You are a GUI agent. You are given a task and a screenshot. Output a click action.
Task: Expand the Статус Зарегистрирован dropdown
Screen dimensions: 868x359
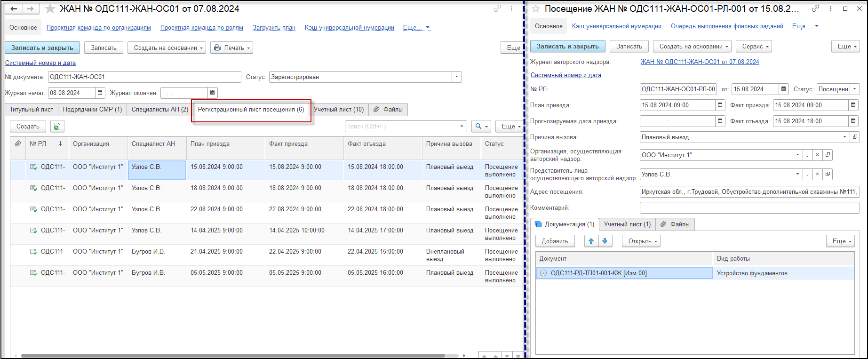pyautogui.click(x=456, y=77)
